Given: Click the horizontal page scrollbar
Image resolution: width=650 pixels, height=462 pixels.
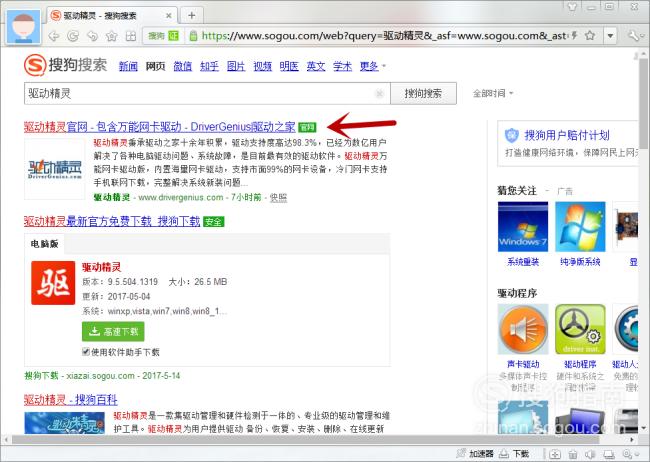Looking at the screenshot, I should pyautogui.click(x=305, y=440).
